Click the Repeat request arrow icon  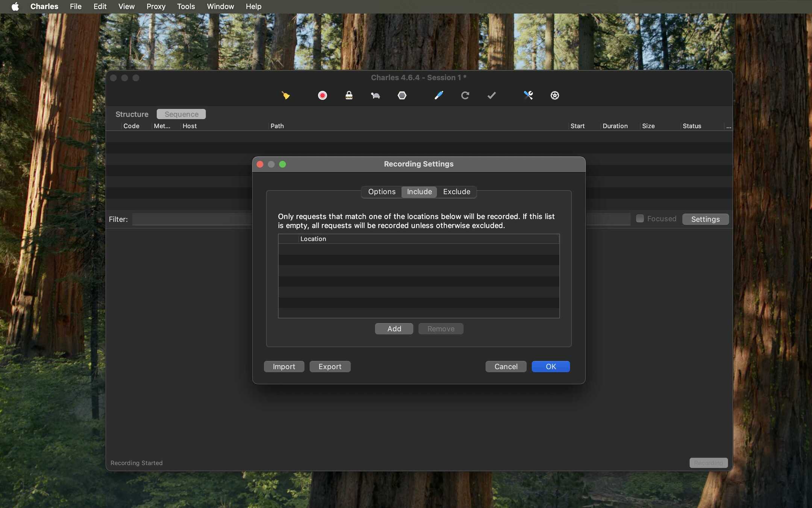coord(465,96)
